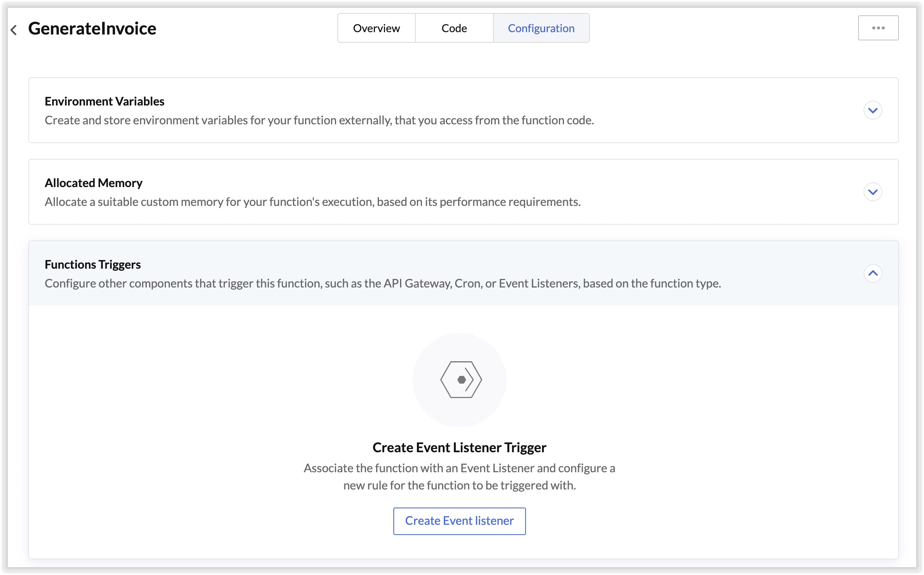
Task: Click the Create Event listener button
Action: pos(459,521)
